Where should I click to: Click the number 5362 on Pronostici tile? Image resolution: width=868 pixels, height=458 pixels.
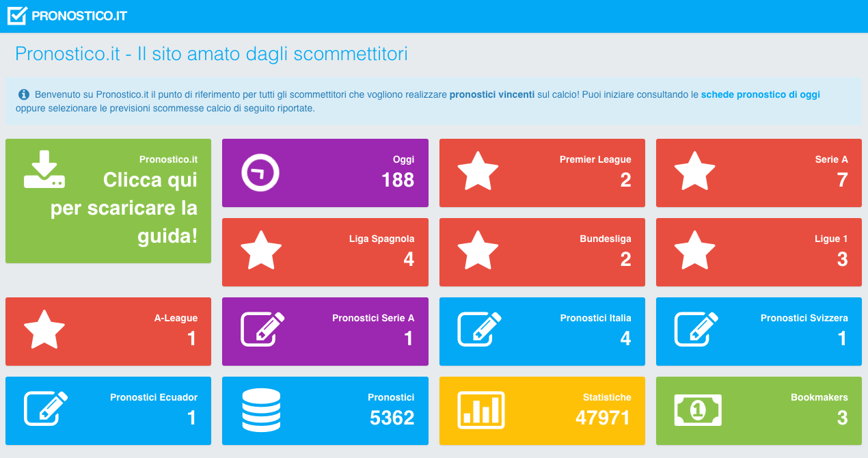pos(392,418)
